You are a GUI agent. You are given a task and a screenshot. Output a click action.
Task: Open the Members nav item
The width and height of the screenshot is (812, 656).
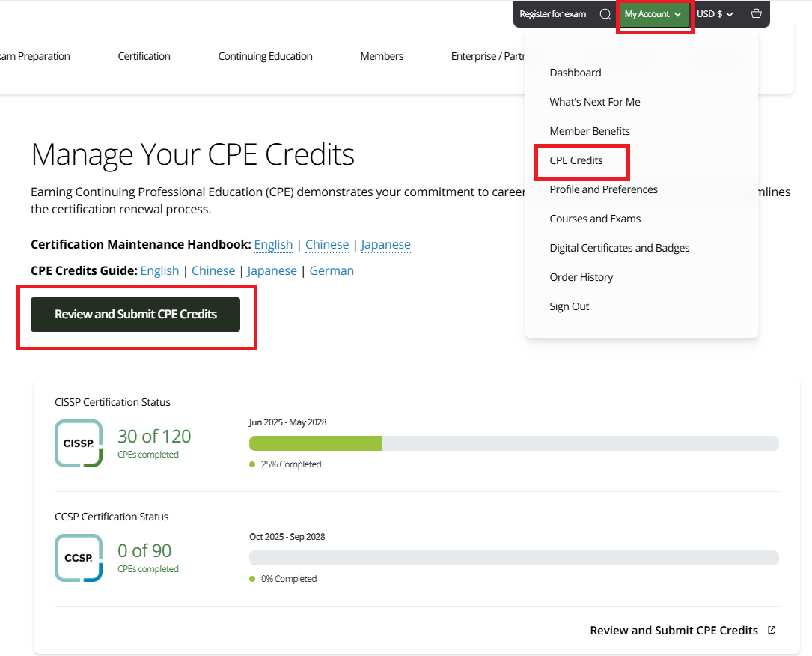pos(382,56)
